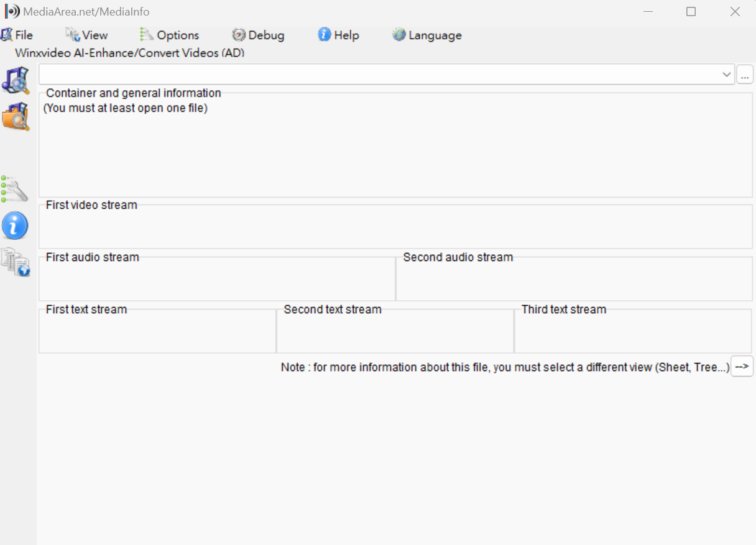Open the Help menu
Image resolution: width=756 pixels, height=545 pixels.
pos(339,35)
